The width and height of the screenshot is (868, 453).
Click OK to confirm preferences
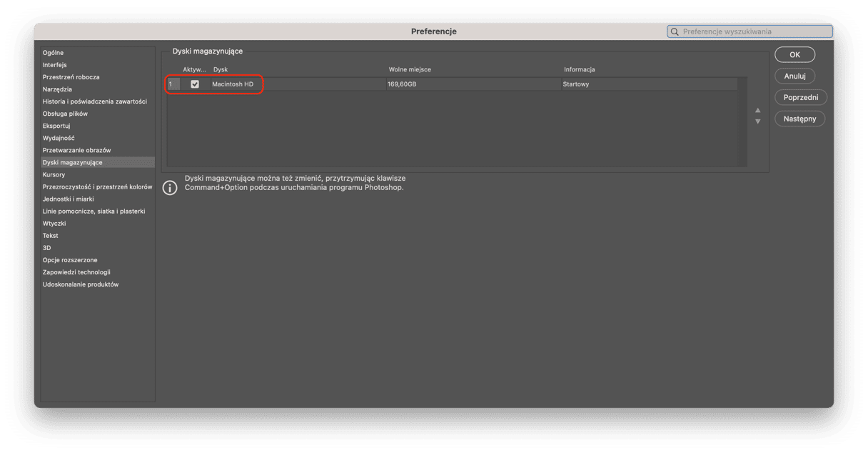[x=794, y=54]
